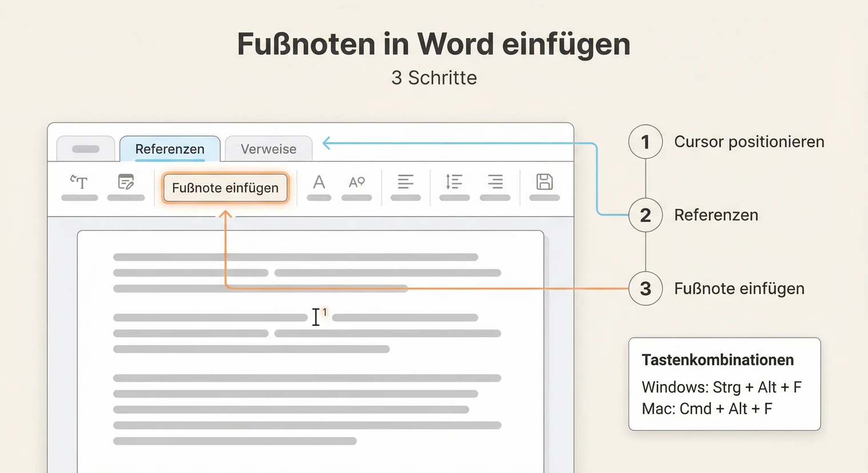
Task: Place the cursor at the text insertion point
Action: 316,317
